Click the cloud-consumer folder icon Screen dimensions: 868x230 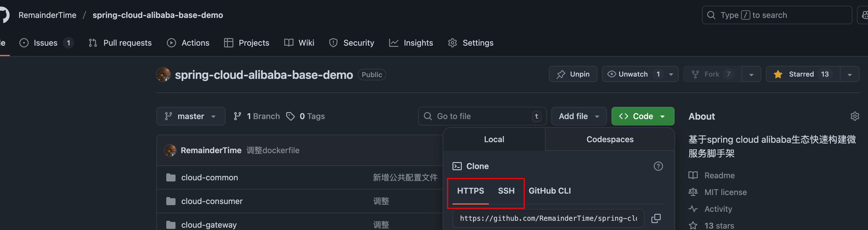(x=171, y=201)
